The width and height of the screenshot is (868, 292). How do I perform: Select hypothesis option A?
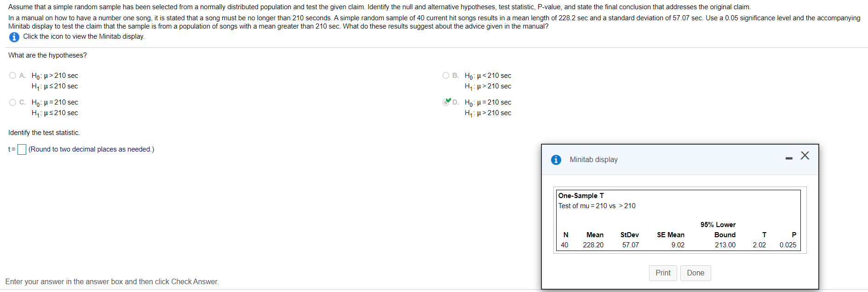click(x=12, y=75)
